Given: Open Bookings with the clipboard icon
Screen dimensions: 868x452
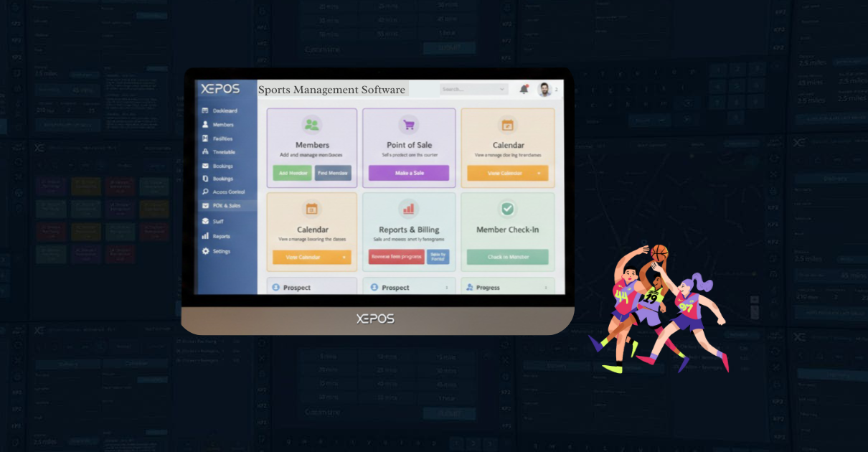Looking at the screenshot, I should coord(205,178).
